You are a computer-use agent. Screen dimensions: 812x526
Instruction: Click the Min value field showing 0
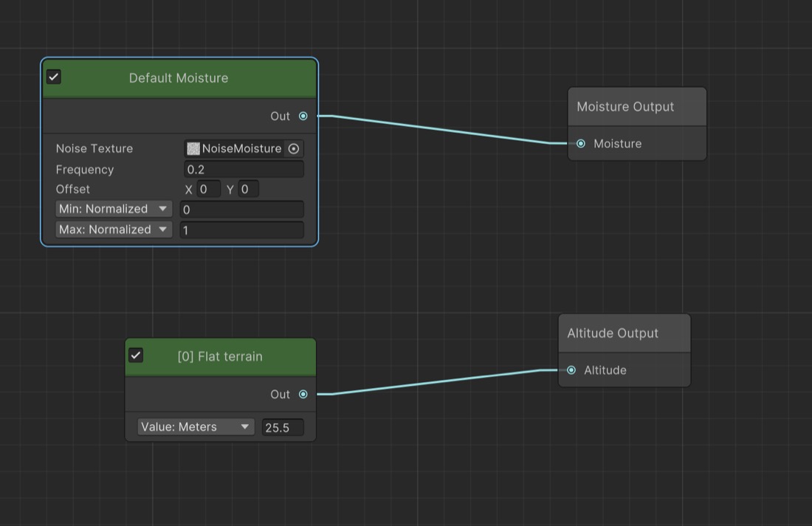[242, 210]
